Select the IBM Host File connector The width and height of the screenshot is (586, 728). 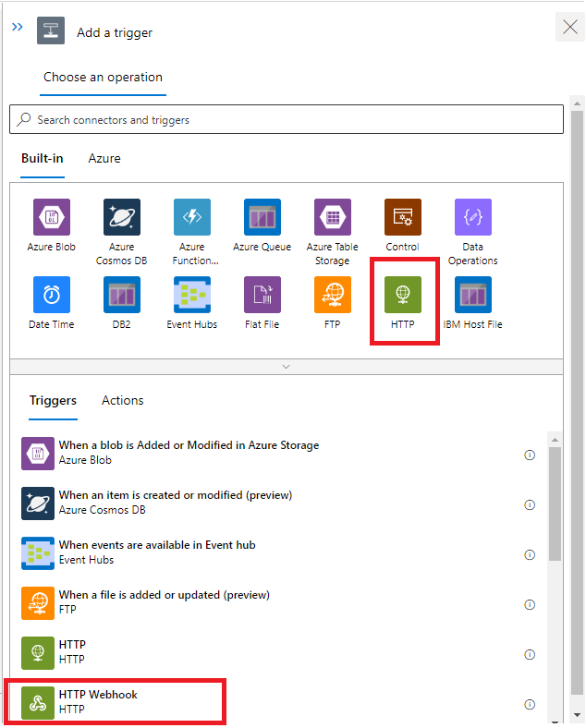[472, 295]
